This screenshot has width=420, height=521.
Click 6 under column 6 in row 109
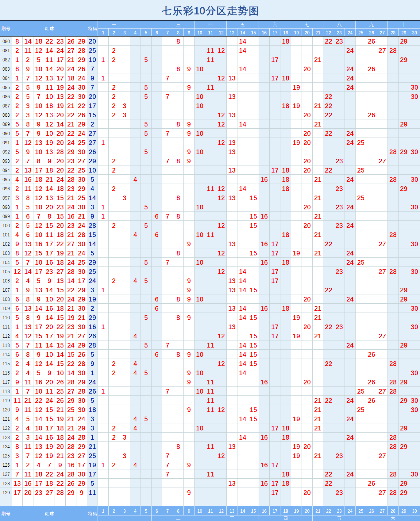(x=157, y=309)
